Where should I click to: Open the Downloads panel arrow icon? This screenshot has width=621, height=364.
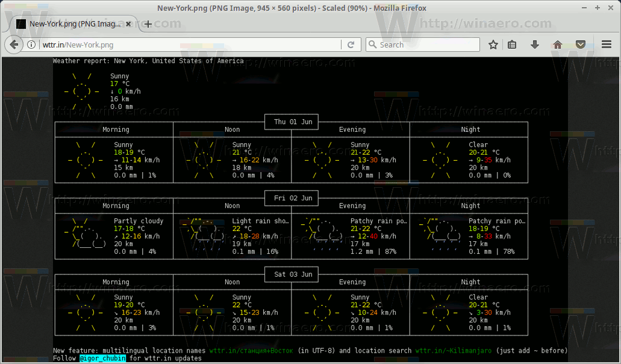click(x=535, y=45)
